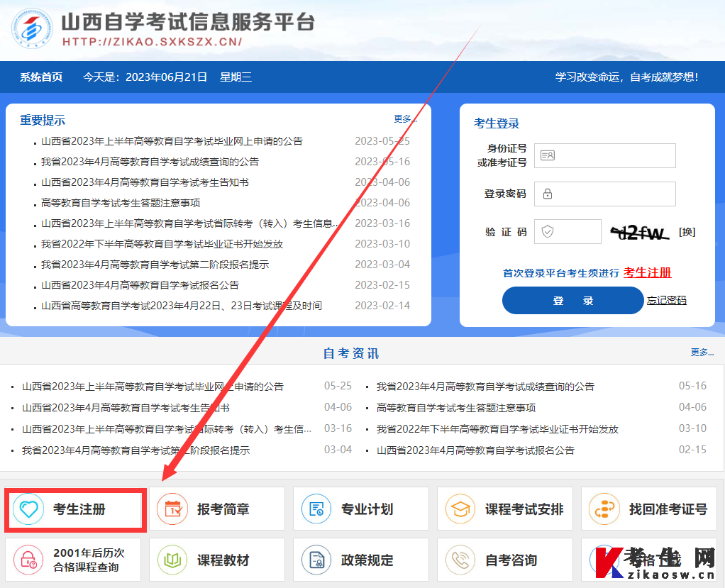Screen dimensions: 725x588
Task: Open 4月成绩查询的公告 dated 2023-05-16
Action: coord(150,162)
